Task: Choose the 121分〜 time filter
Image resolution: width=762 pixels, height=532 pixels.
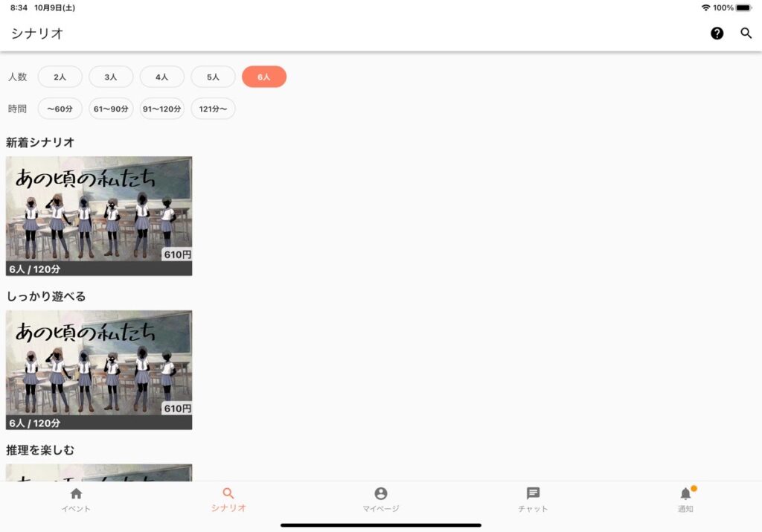Action: [x=213, y=109]
